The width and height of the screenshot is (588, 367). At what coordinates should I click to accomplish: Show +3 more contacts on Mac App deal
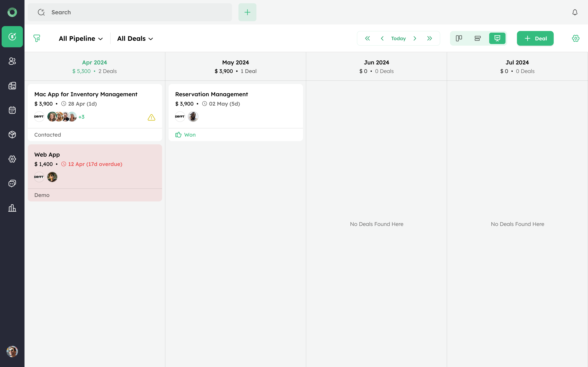coord(81,117)
